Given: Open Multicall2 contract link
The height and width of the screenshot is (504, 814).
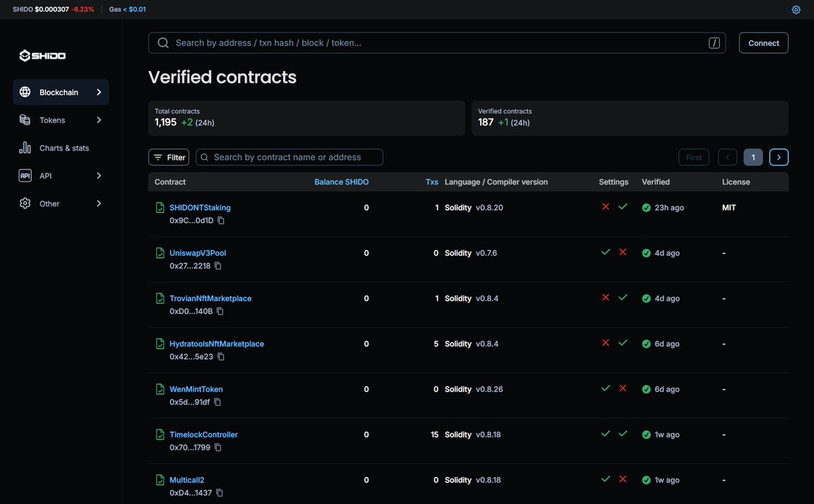Looking at the screenshot, I should coord(187,480).
